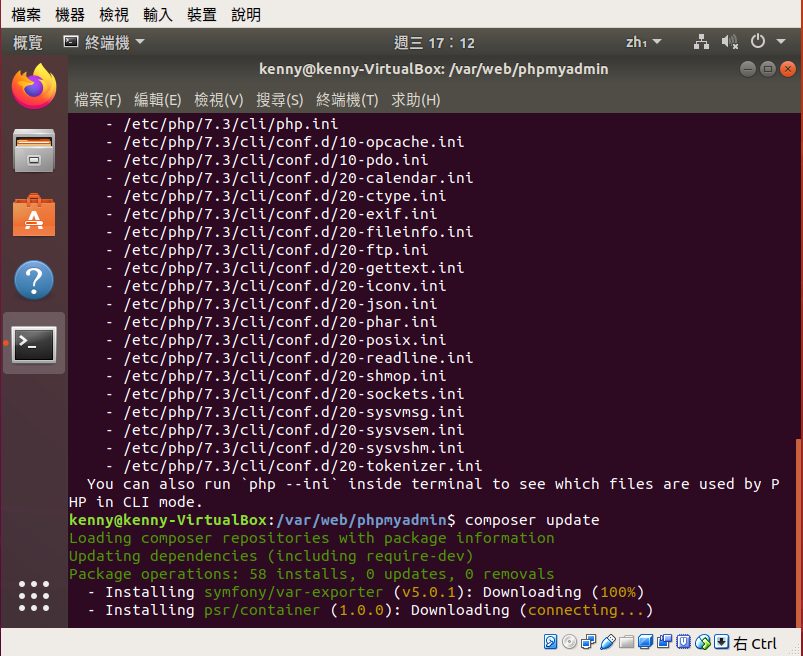Image resolution: width=803 pixels, height=656 pixels.
Task: Minimize the terminal window
Action: 748,69
